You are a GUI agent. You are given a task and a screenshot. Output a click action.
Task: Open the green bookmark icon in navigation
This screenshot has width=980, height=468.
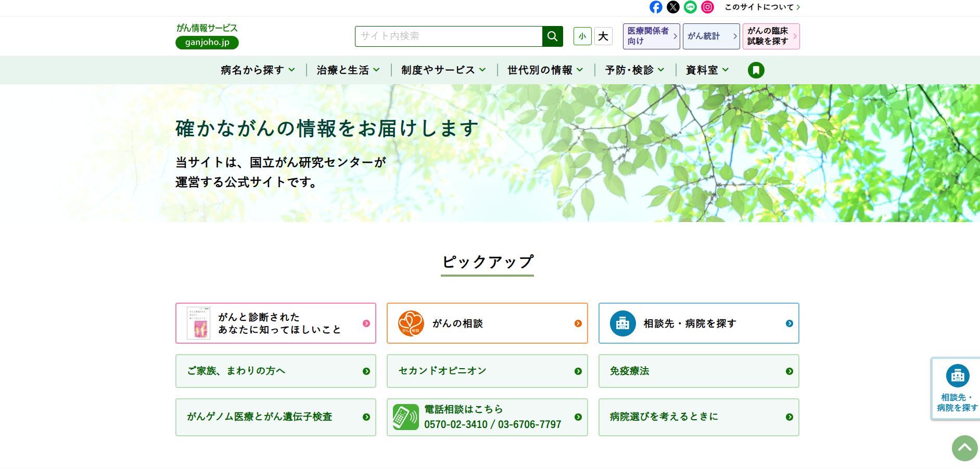coord(756,70)
